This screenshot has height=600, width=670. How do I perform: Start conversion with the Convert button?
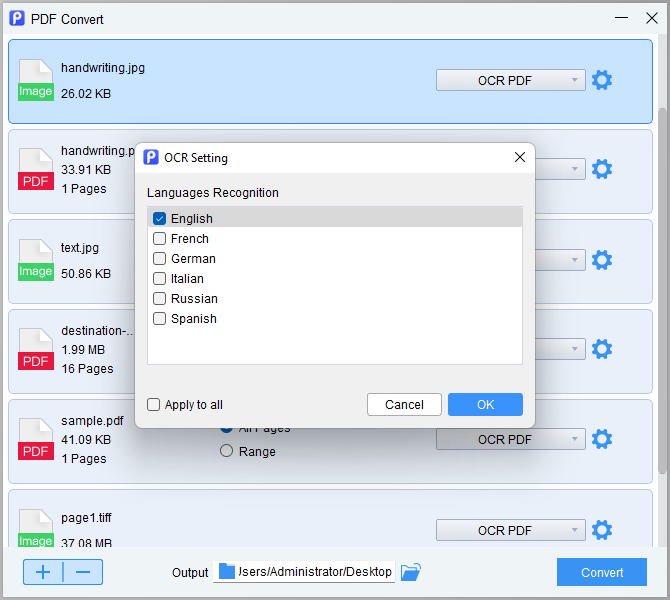602,572
